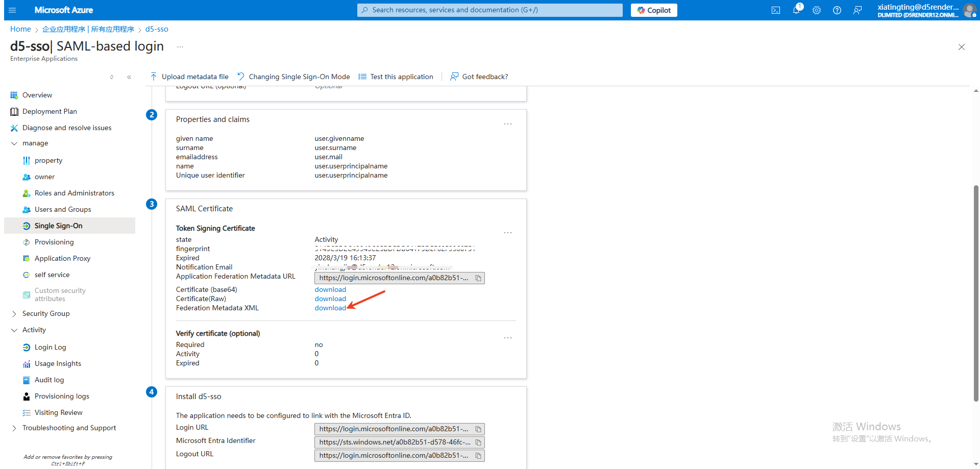980x469 pixels.
Task: Click Upload metadata file
Action: coord(189,77)
